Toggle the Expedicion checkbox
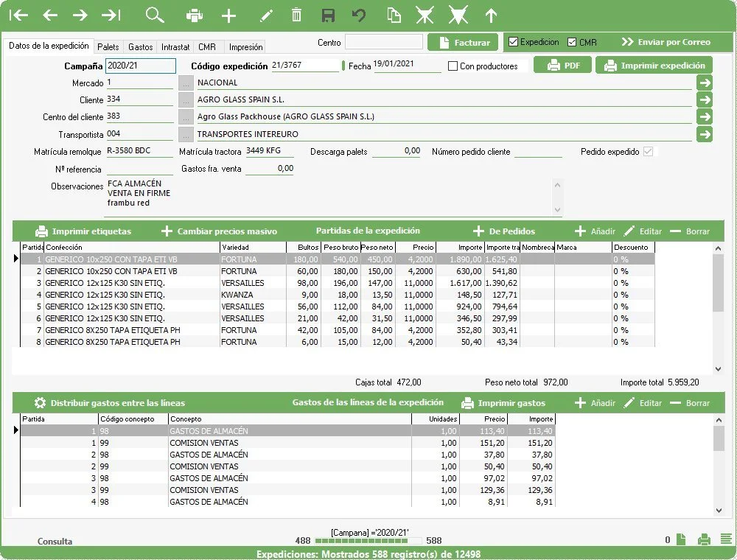Screen dimensions: 737x560 (x=513, y=42)
